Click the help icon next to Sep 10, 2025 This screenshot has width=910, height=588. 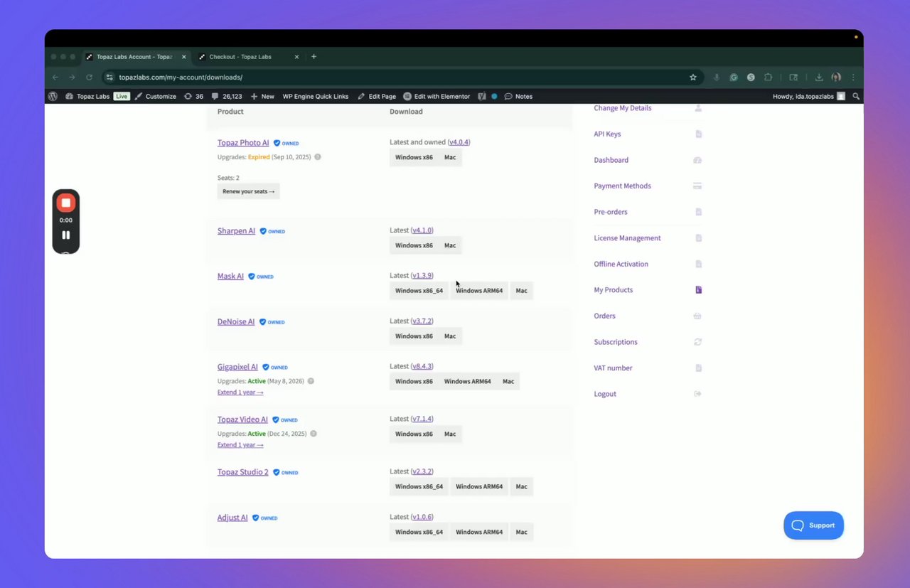[x=318, y=156]
